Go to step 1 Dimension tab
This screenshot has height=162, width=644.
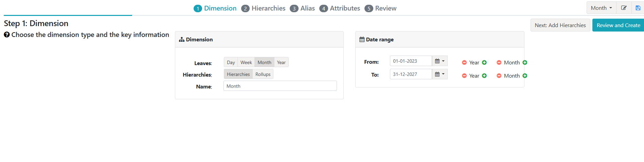(x=215, y=8)
